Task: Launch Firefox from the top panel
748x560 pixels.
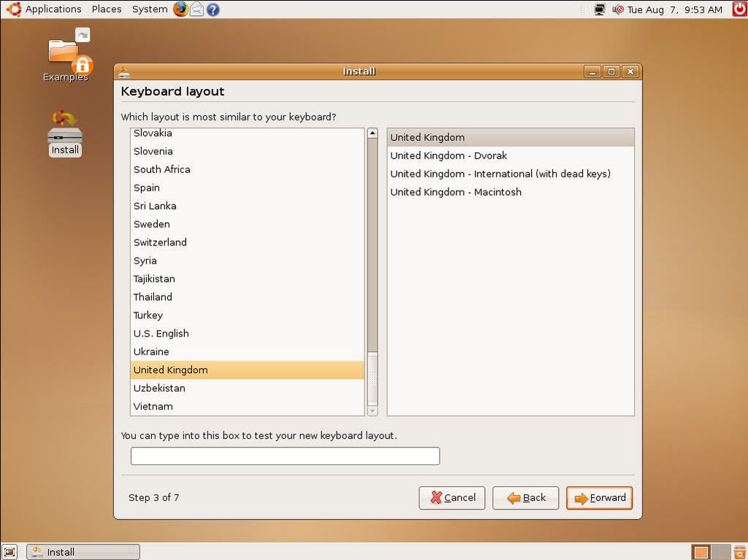Action: 181,9
